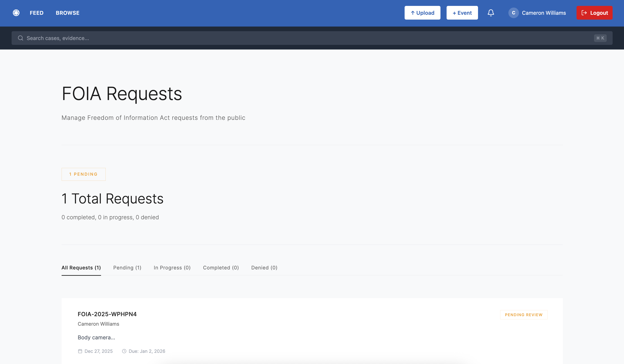Open request FOIA-2025-WPHPN4
The height and width of the screenshot is (364, 624).
[x=107, y=314]
